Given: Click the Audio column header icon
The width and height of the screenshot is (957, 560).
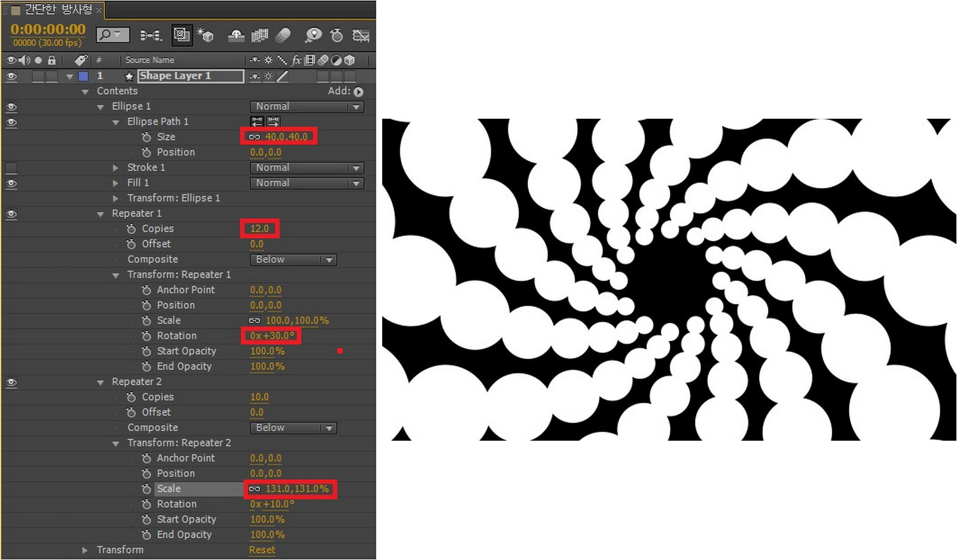Looking at the screenshot, I should (24, 60).
